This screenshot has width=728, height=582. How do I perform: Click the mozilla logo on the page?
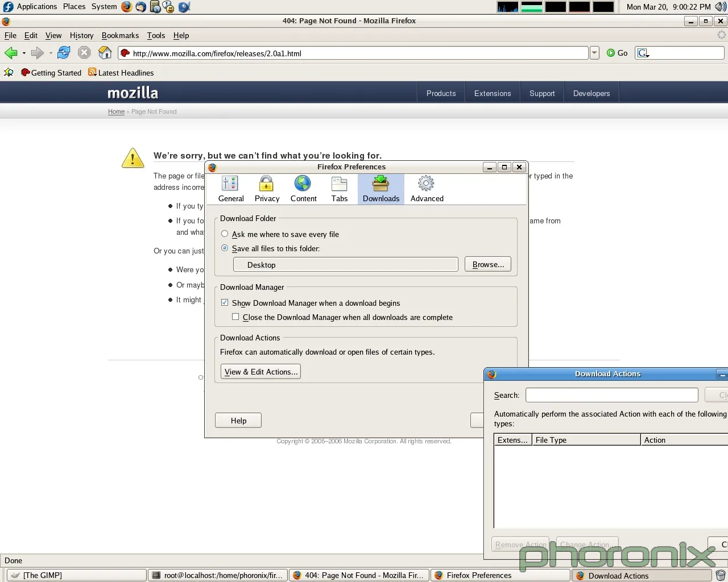[x=133, y=93]
